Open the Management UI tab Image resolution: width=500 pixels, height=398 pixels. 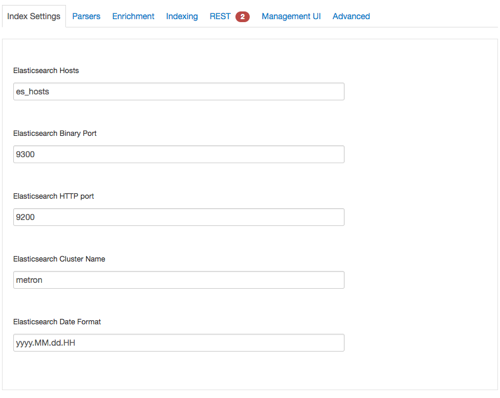pyautogui.click(x=291, y=16)
